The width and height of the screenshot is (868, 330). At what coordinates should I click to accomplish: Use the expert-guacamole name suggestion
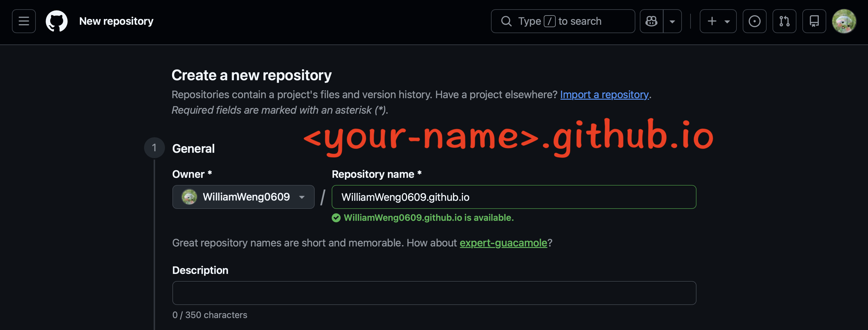503,243
